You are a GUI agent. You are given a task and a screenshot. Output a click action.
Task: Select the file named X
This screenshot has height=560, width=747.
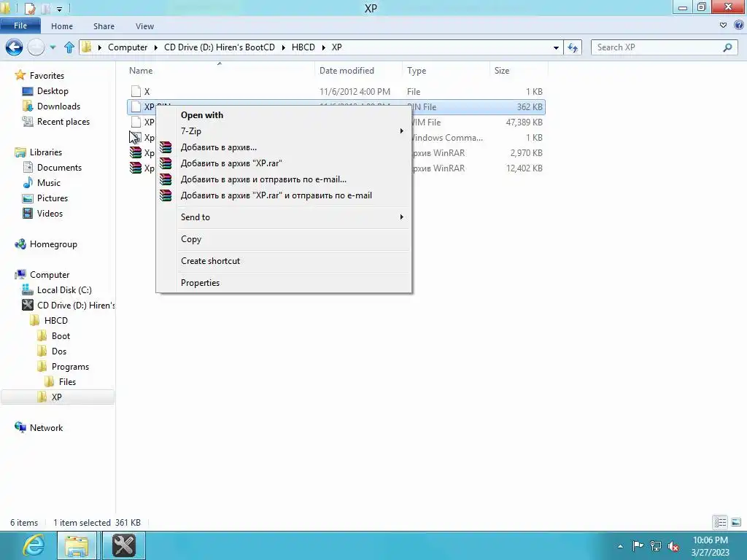click(x=147, y=91)
